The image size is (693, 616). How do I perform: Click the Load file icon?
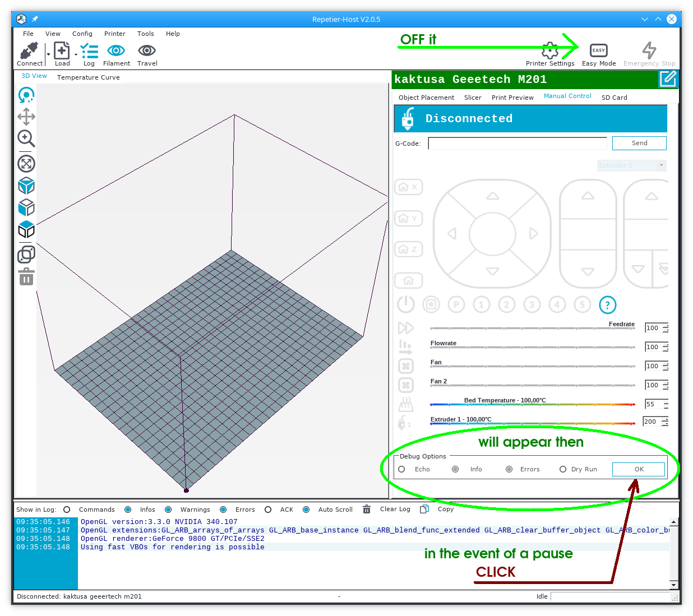(62, 50)
